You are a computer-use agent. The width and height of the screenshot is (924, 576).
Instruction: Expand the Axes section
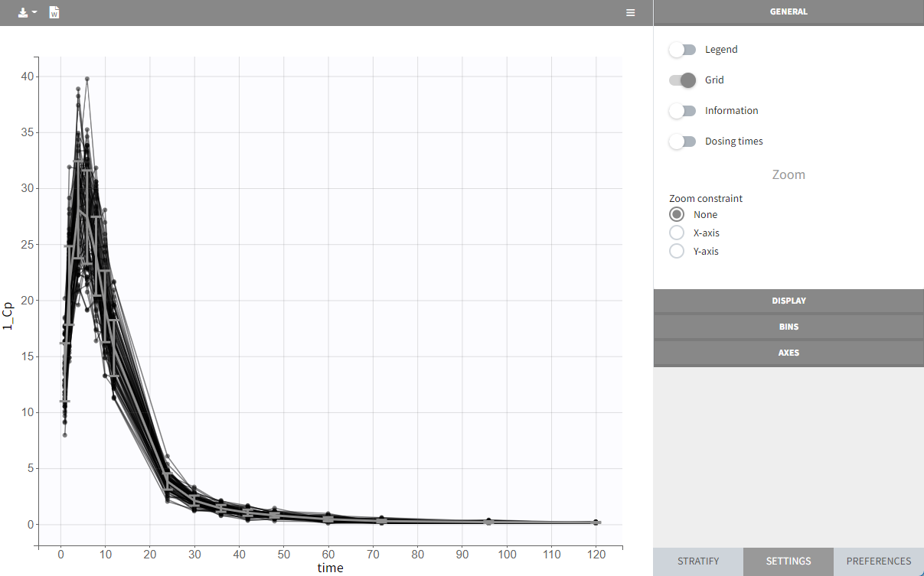[x=789, y=353]
